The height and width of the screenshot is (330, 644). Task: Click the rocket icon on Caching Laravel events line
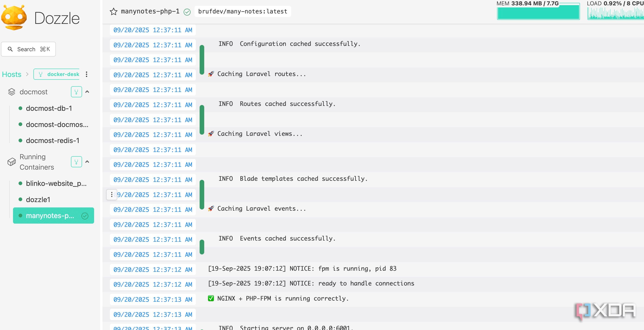coord(211,209)
